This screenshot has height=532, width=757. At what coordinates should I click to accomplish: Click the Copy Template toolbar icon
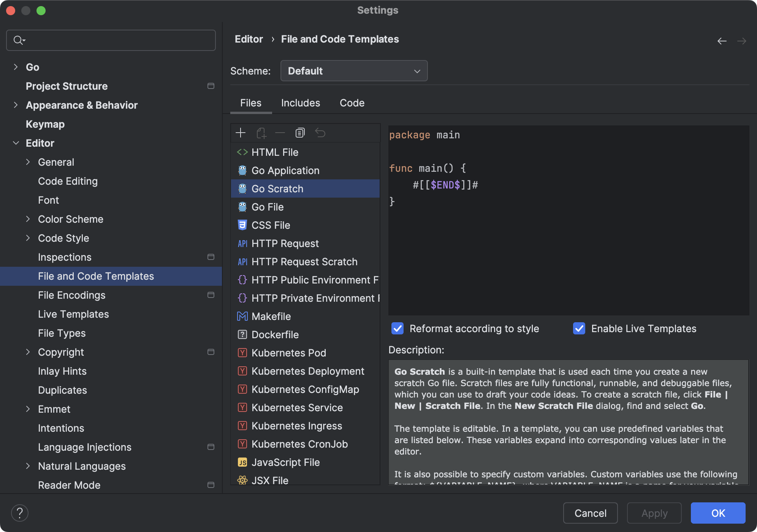[300, 133]
